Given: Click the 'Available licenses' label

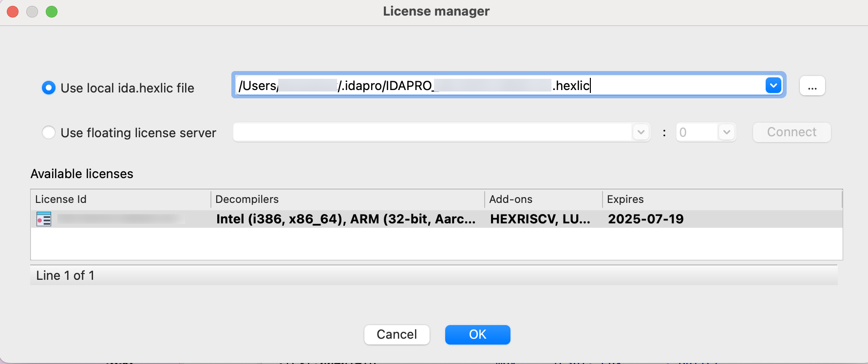Looking at the screenshot, I should [82, 174].
